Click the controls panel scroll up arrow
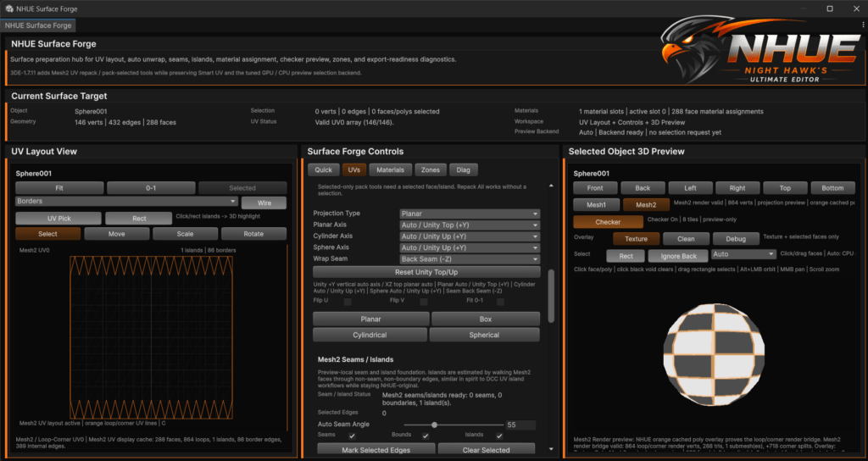Screen dimensions: 868x461 [x=551, y=186]
